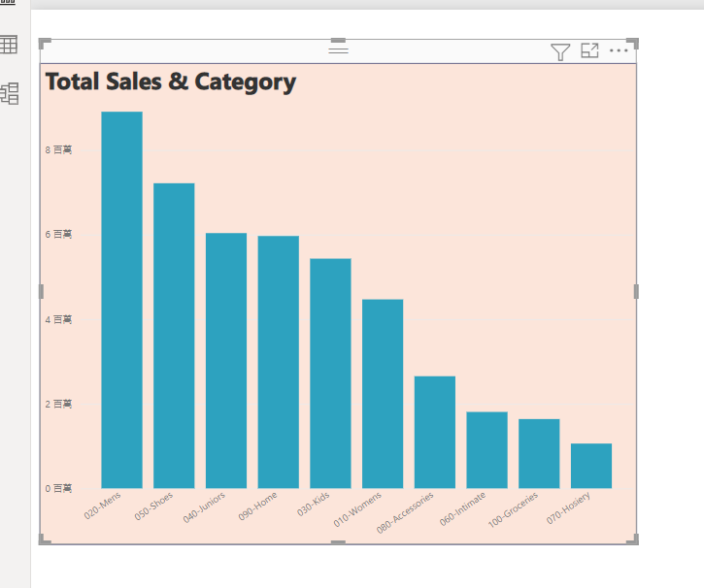704x588 pixels.
Task: Click the bottom-middle resize handle of visual
Action: coord(338,542)
